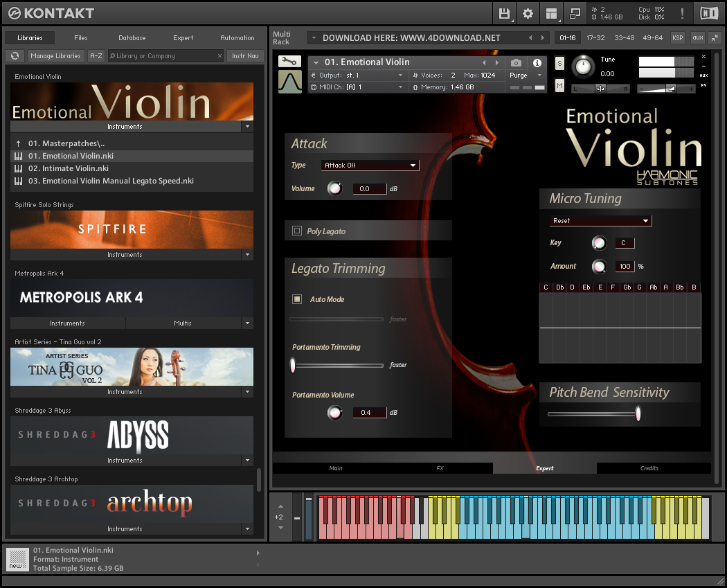Click the refresh libraries icon

[x=15, y=55]
